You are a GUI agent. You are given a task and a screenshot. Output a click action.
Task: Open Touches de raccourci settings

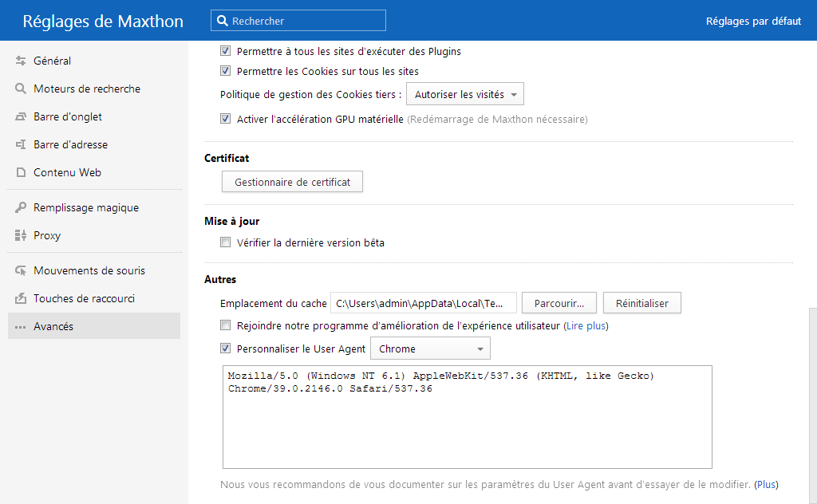(x=94, y=298)
